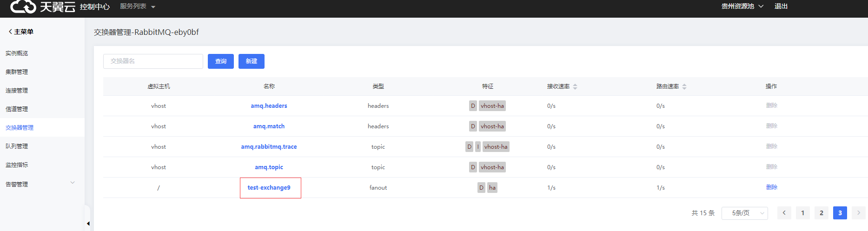Open 队列管理 in the sidebar
This screenshot has width=868, height=231.
(x=17, y=146)
